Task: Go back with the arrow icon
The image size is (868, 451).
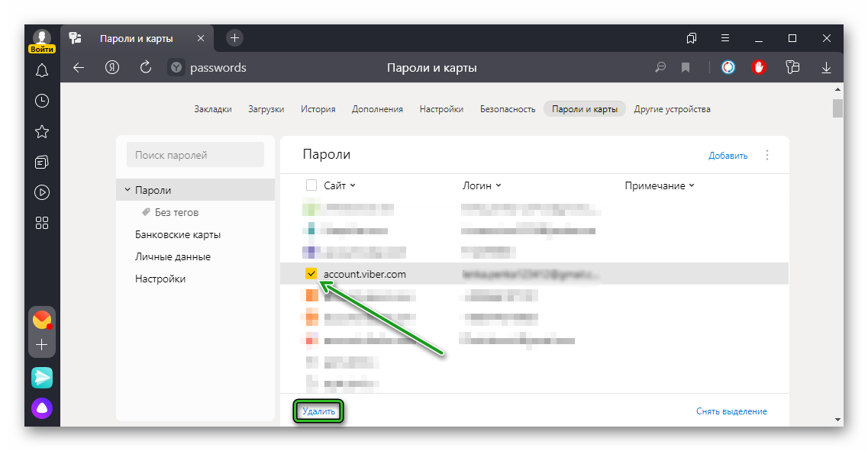Action: [79, 68]
